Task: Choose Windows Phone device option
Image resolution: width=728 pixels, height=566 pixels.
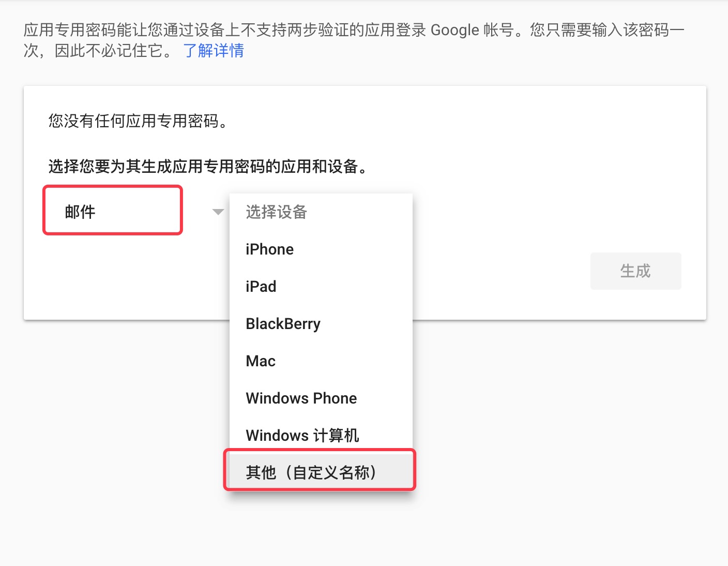Action: click(x=301, y=398)
